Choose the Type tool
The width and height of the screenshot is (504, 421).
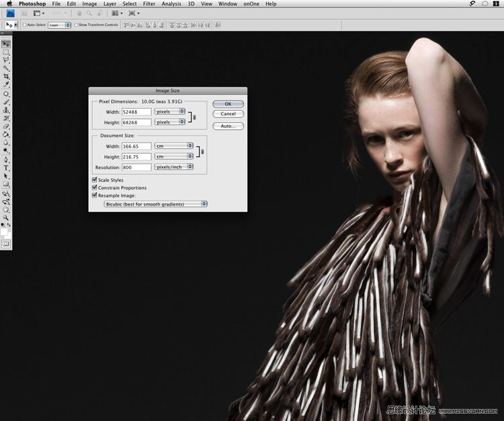click(x=6, y=168)
